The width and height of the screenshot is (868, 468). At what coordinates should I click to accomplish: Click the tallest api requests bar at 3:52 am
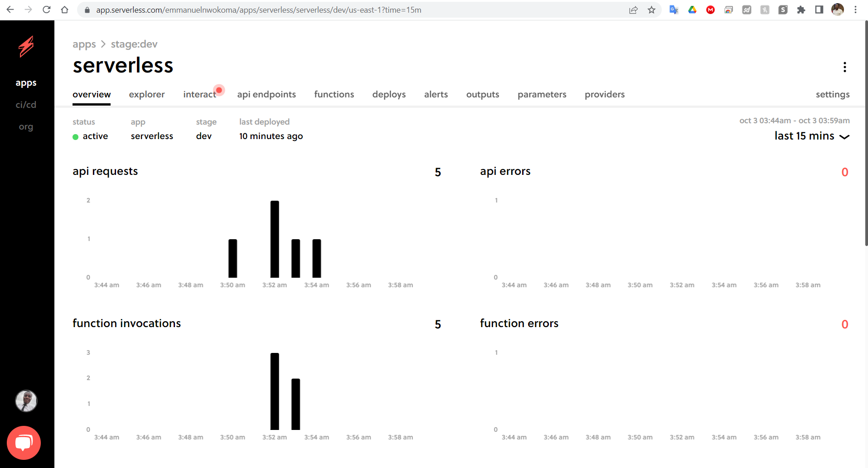pos(275,239)
